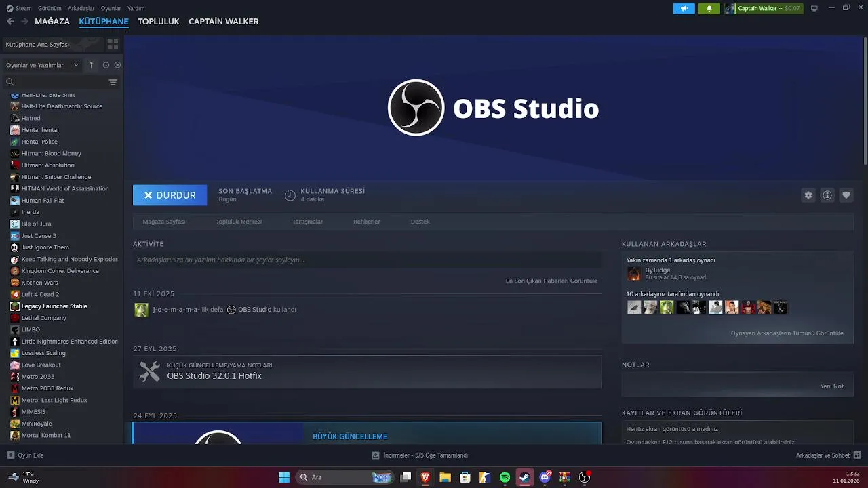The image size is (868, 488).
Task: Open File Explorer in taskbar
Action: pyautogui.click(x=445, y=477)
